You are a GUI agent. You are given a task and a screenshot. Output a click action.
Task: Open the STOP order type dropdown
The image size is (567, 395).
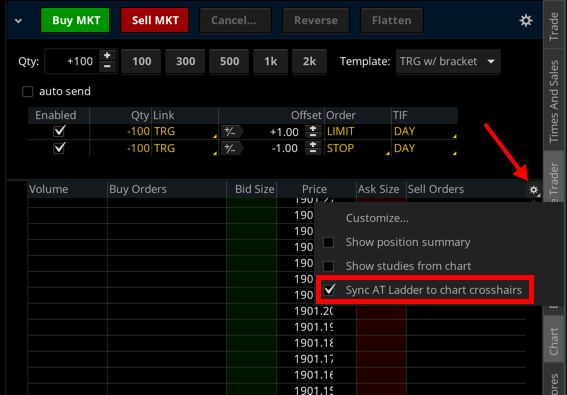pyautogui.click(x=358, y=148)
